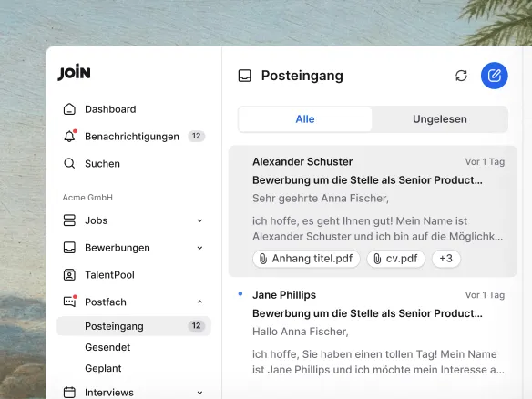This screenshot has height=399, width=532.
Task: Refresh the inbox with the sync icon
Action: [461, 76]
